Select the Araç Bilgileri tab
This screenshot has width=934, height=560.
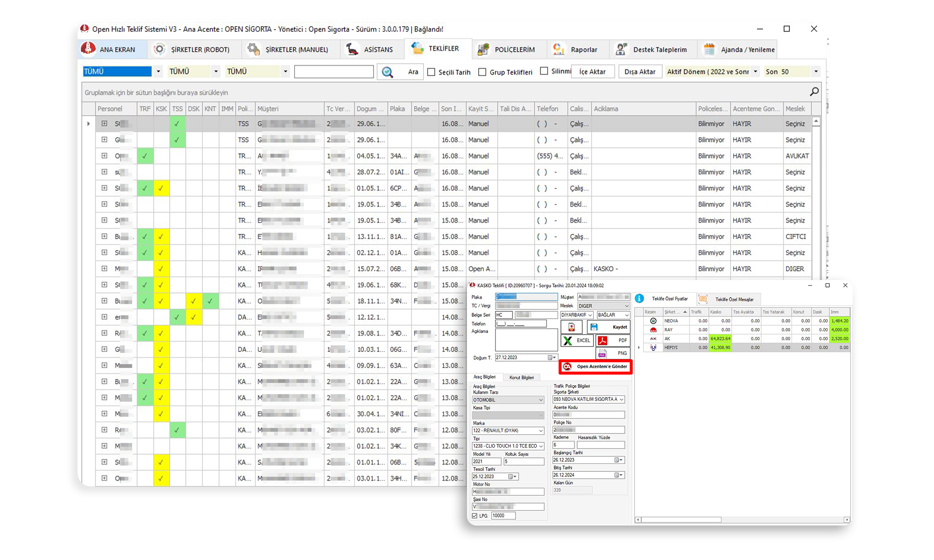(485, 377)
